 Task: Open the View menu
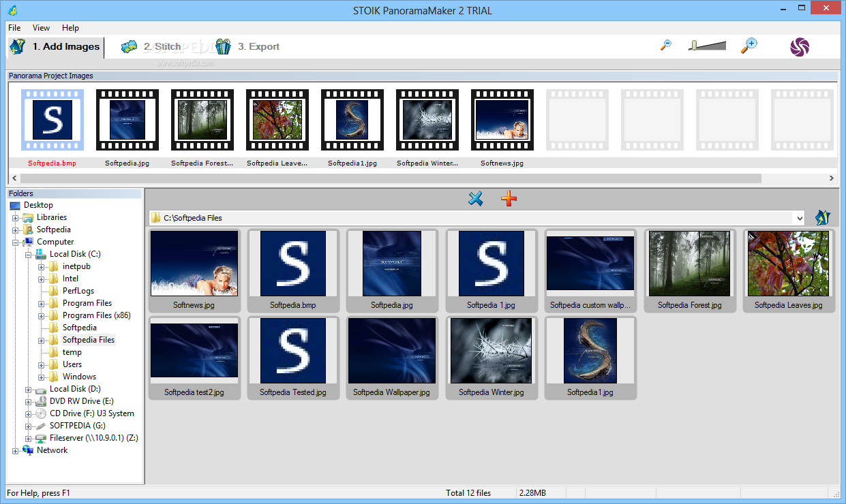(x=41, y=28)
